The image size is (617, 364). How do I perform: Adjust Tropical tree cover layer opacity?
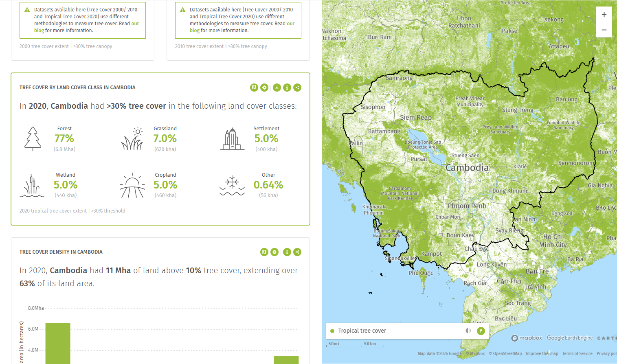click(468, 331)
